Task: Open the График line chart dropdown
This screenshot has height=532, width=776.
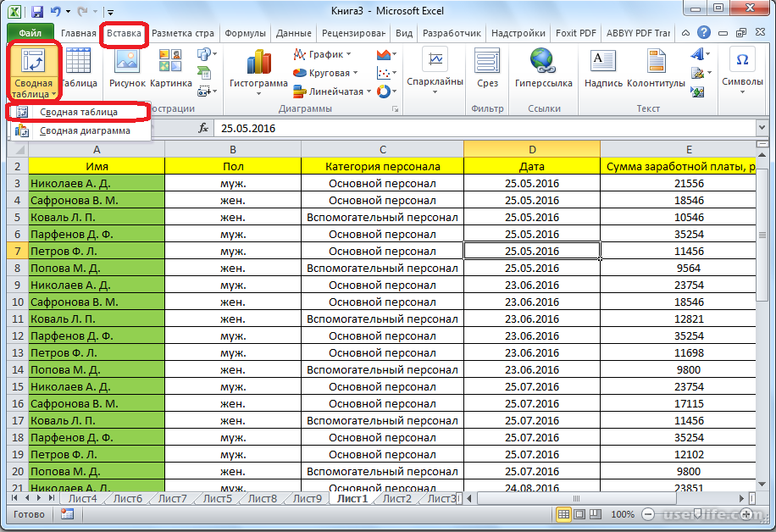Action: click(348, 54)
